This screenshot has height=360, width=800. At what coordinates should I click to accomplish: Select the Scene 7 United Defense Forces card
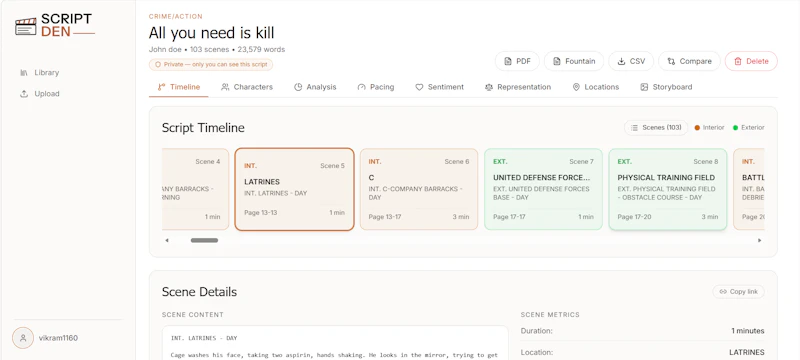(543, 189)
